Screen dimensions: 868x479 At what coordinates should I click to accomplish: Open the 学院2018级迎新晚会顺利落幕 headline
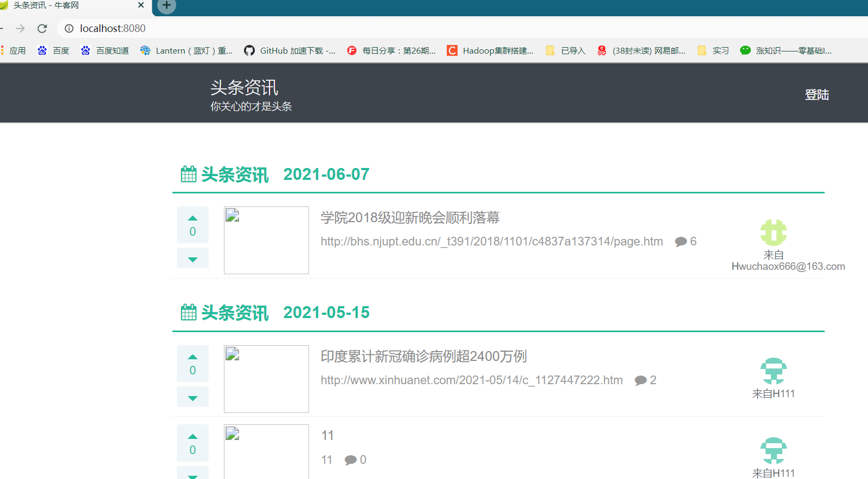[410, 218]
